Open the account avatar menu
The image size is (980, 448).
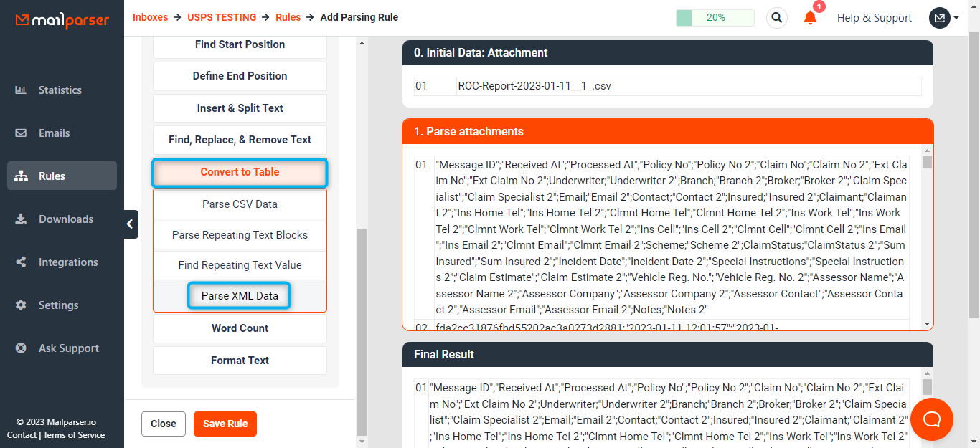point(943,18)
